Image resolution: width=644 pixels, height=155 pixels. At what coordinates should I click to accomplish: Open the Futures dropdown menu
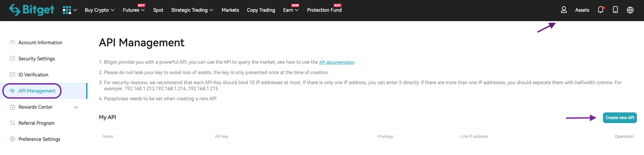pyautogui.click(x=134, y=10)
